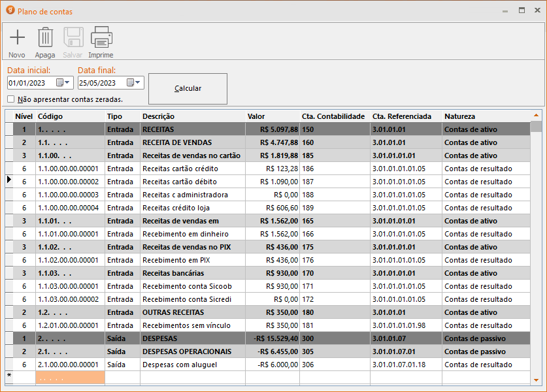Select 'DESPESAS OPERACIONAIS' cell
Image resolution: width=547 pixels, height=392 pixels.
pyautogui.click(x=193, y=351)
